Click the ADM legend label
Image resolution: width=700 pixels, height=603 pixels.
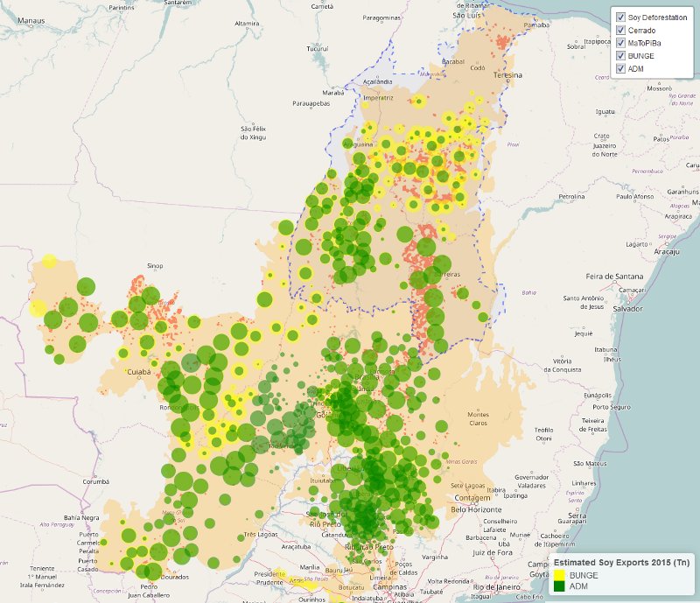pos(578,586)
